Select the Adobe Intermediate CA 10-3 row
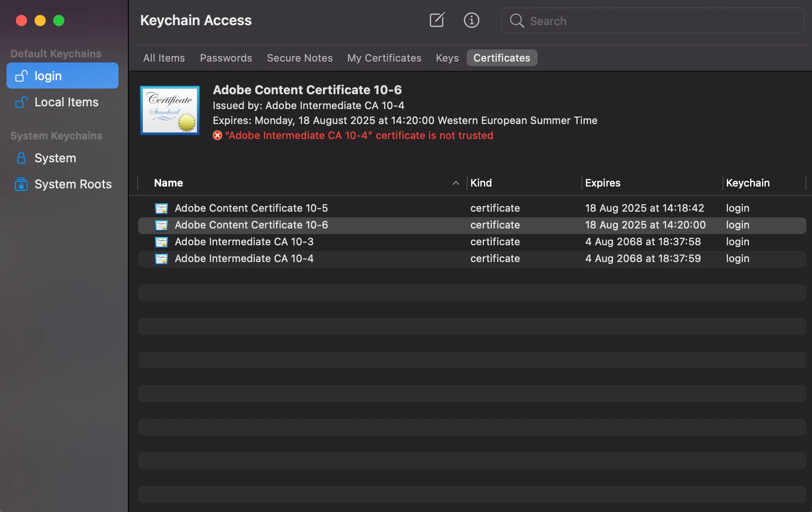 [x=472, y=242]
